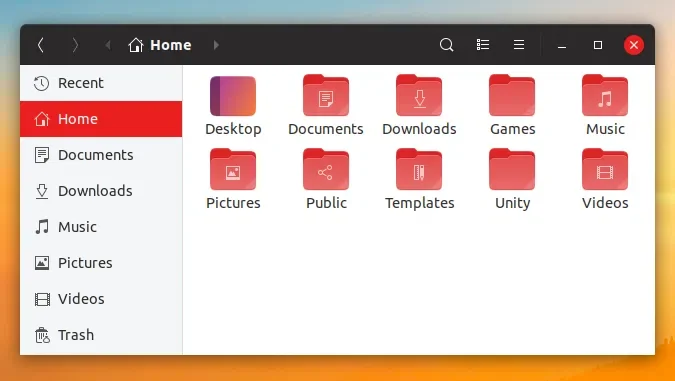
Task: Open the Desktop folder thumbnail
Action: coord(233,96)
